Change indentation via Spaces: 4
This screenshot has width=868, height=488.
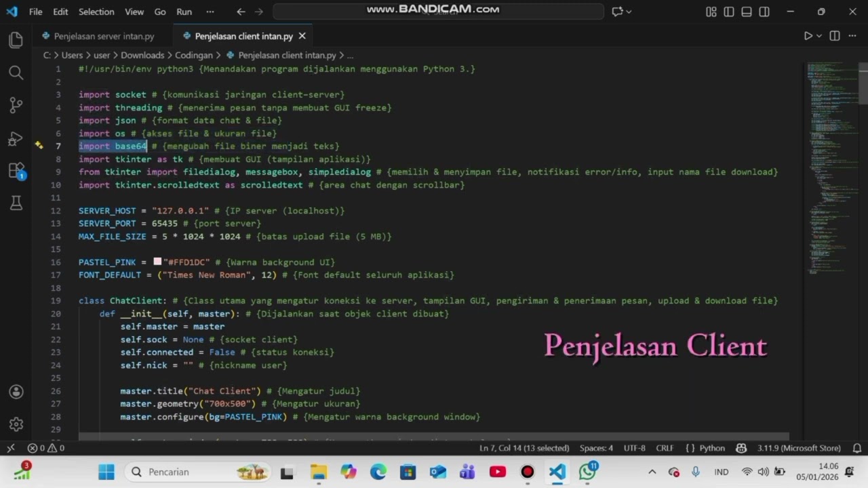point(596,448)
